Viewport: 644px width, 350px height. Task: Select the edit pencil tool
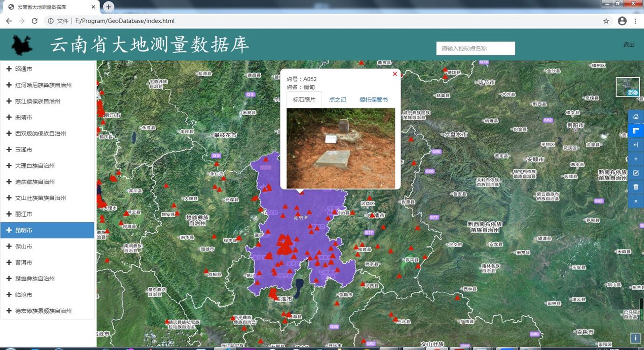tap(636, 173)
